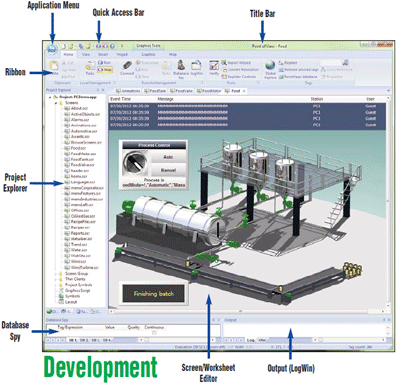Viewport: 400px width, 385px height.
Task: Select WindTurbine.scr in Project Explorer
Action: pyautogui.click(x=82, y=268)
